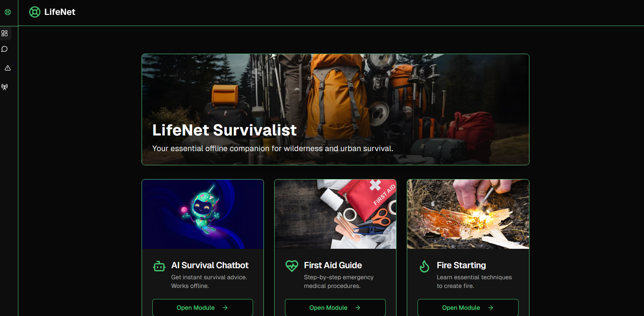Image resolution: width=644 pixels, height=316 pixels.
Task: Click the robot mascot chatbot image
Action: (x=203, y=214)
